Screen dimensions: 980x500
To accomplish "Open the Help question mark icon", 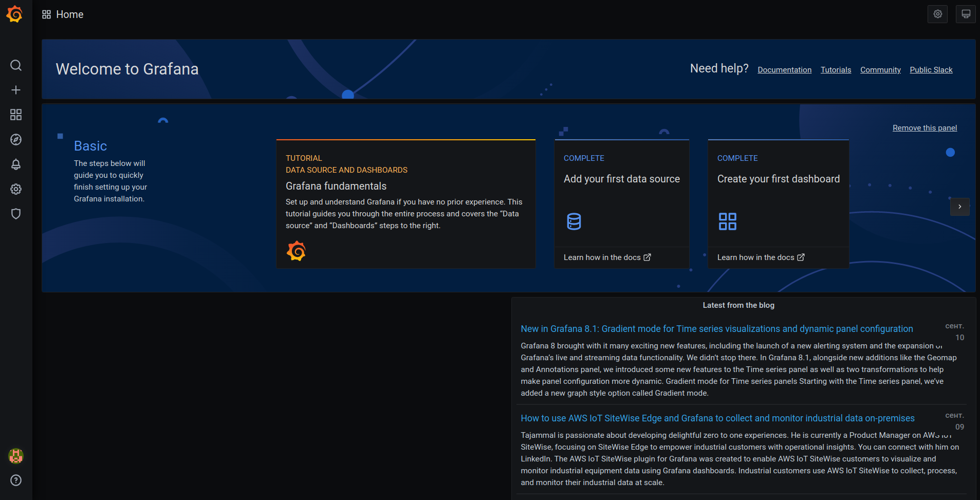I will click(x=16, y=480).
